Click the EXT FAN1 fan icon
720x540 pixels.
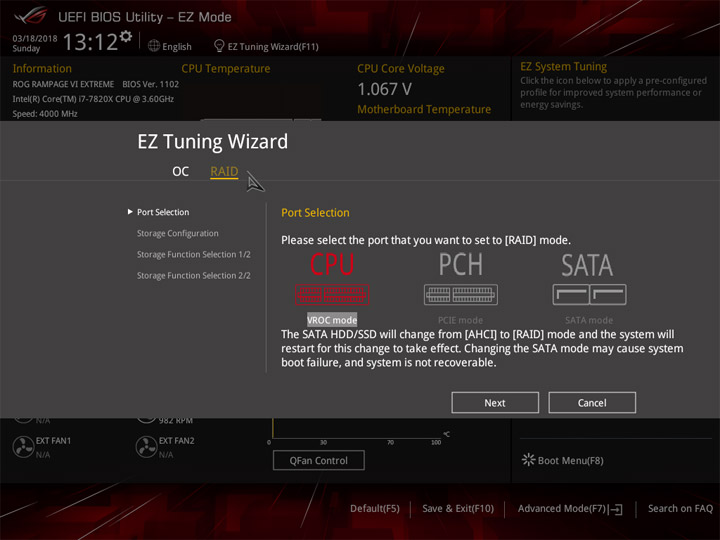coord(23,447)
